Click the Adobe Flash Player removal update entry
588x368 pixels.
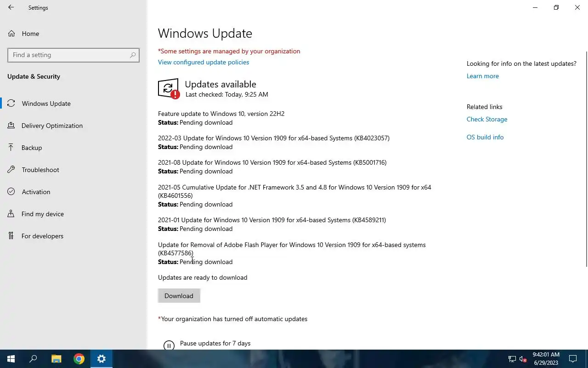[292, 253]
